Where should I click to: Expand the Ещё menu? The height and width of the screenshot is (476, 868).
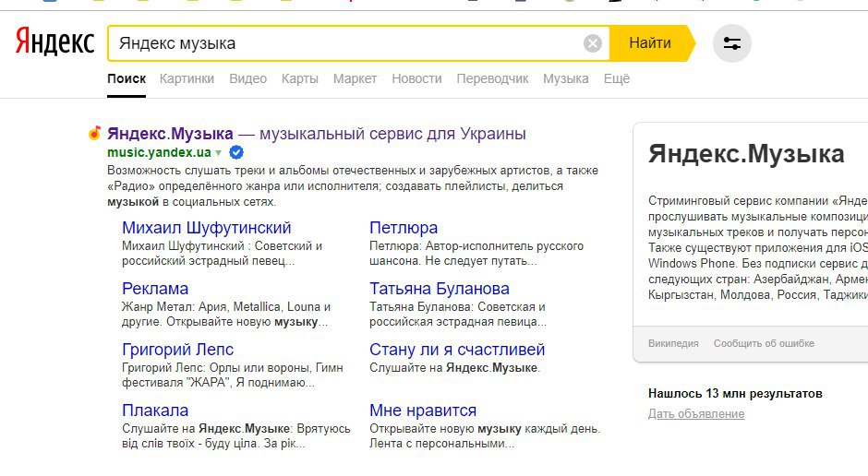coord(617,78)
